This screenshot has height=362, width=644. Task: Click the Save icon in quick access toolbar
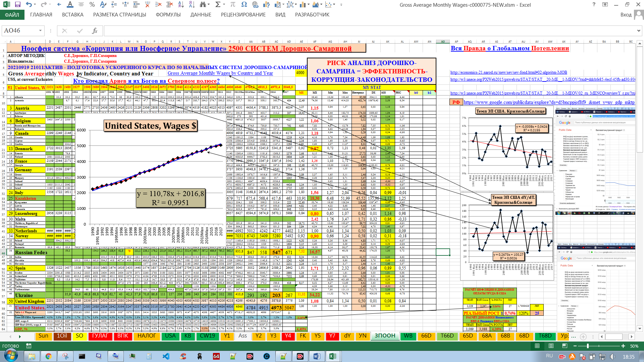(x=18, y=5)
